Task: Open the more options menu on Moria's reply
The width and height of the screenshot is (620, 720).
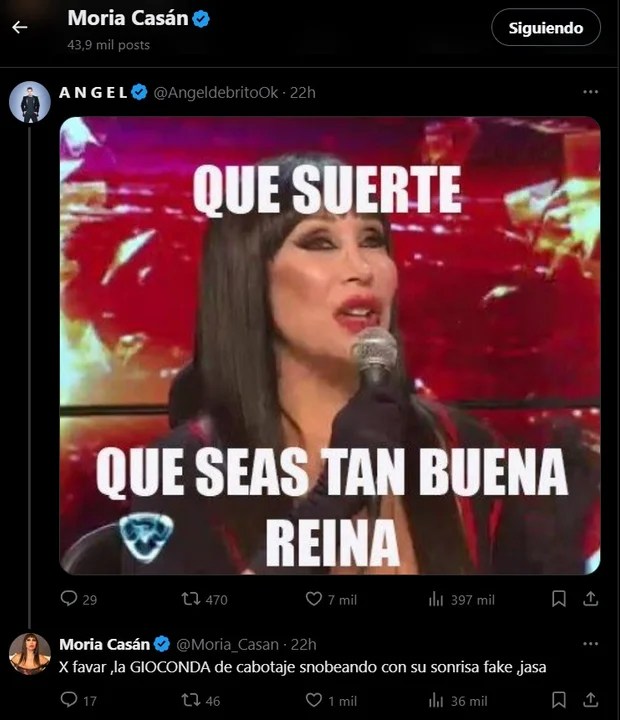Action: point(590,644)
